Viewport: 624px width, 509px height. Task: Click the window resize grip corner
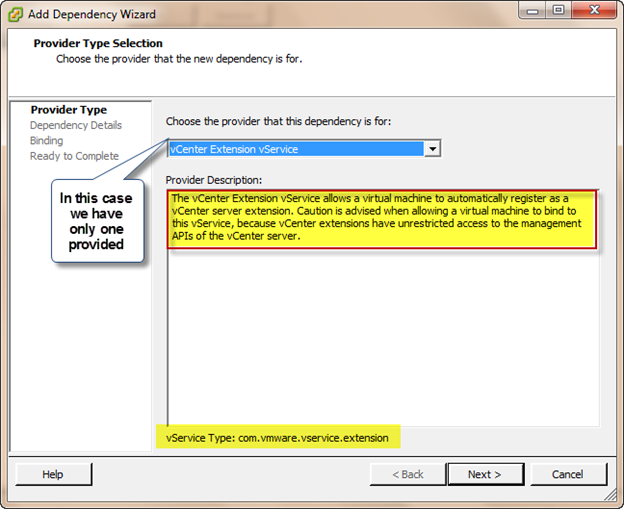(610, 495)
